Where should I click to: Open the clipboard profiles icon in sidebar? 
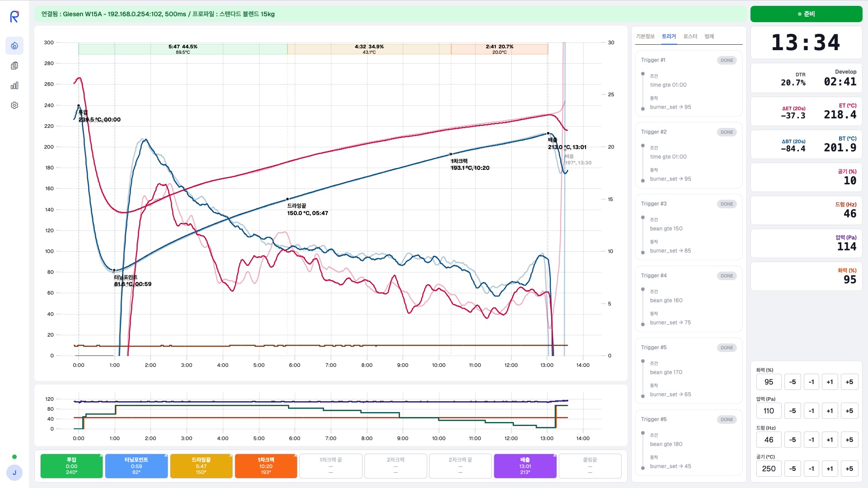14,66
